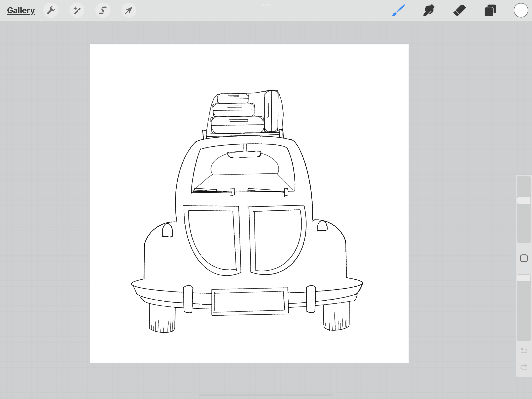Open the active color picker circle
Screen dimensions: 532x399
coord(521,10)
